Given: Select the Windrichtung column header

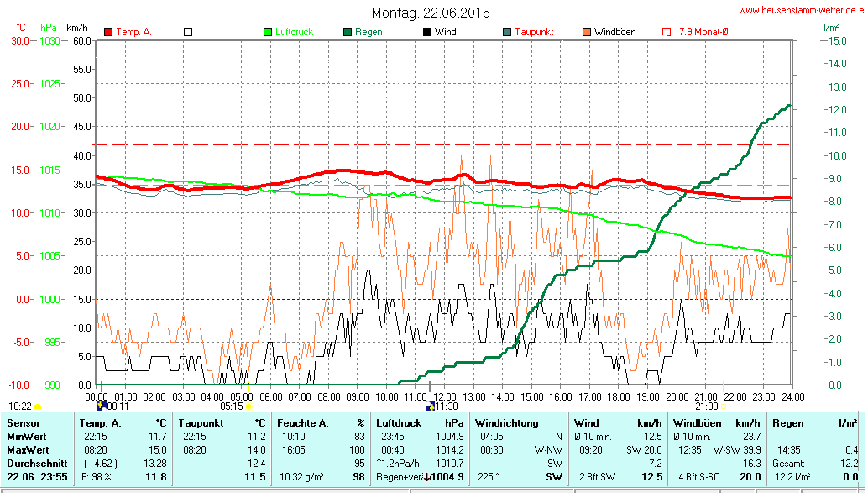Looking at the screenshot, I should [508, 423].
